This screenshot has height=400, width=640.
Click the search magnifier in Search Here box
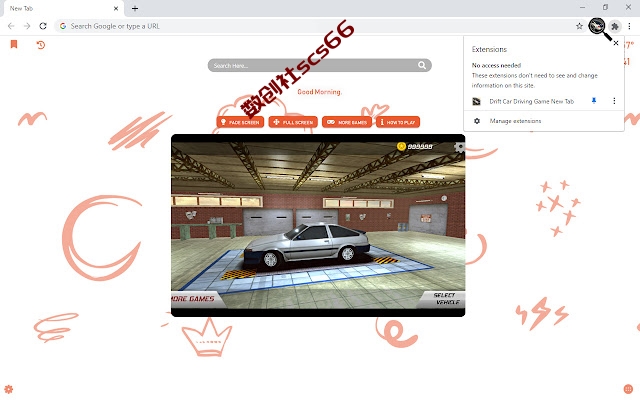coord(422,65)
